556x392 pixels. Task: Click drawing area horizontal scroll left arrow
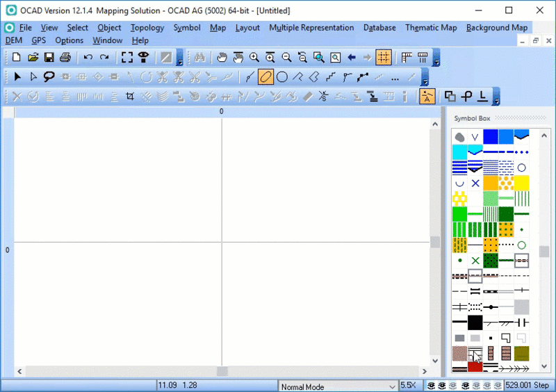point(19,371)
